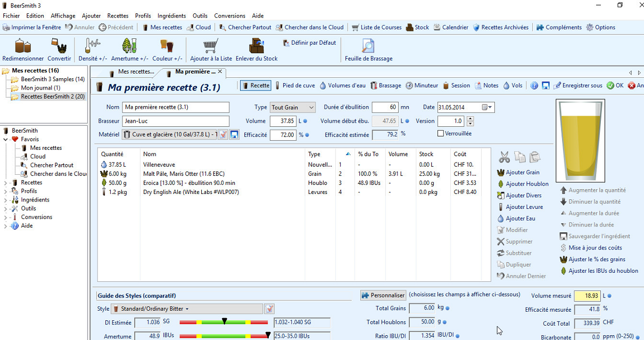This screenshot has height=340, width=644.
Task: Click the Brasseur name input field
Action: click(x=176, y=121)
